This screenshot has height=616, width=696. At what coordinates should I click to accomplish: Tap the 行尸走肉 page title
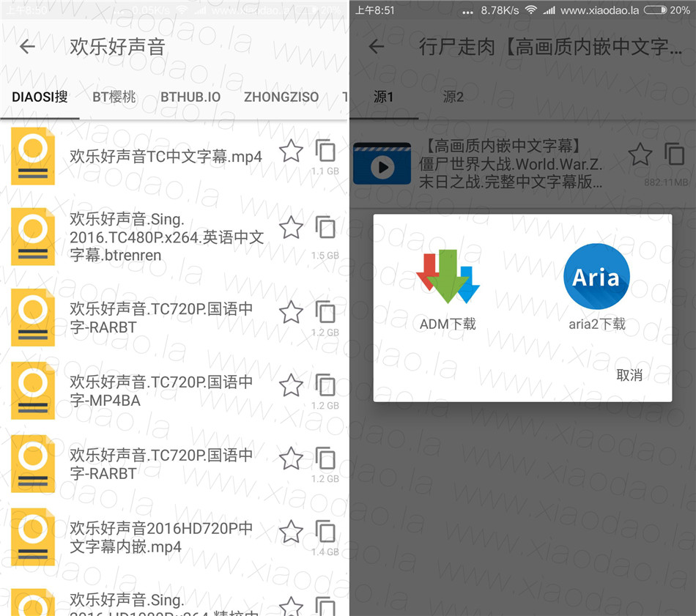(550, 47)
